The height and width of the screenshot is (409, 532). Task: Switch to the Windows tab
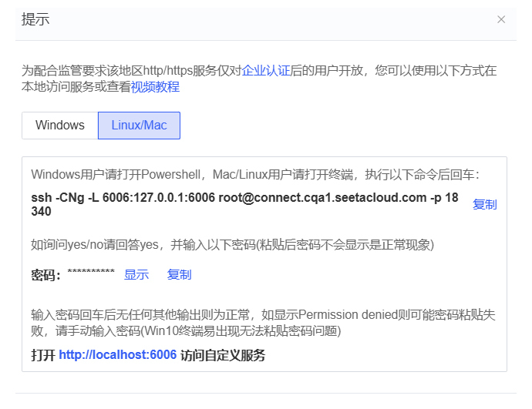[x=60, y=126]
